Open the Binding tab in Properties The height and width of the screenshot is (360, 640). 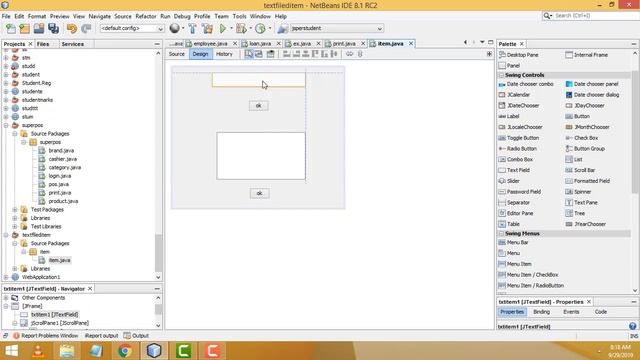541,312
